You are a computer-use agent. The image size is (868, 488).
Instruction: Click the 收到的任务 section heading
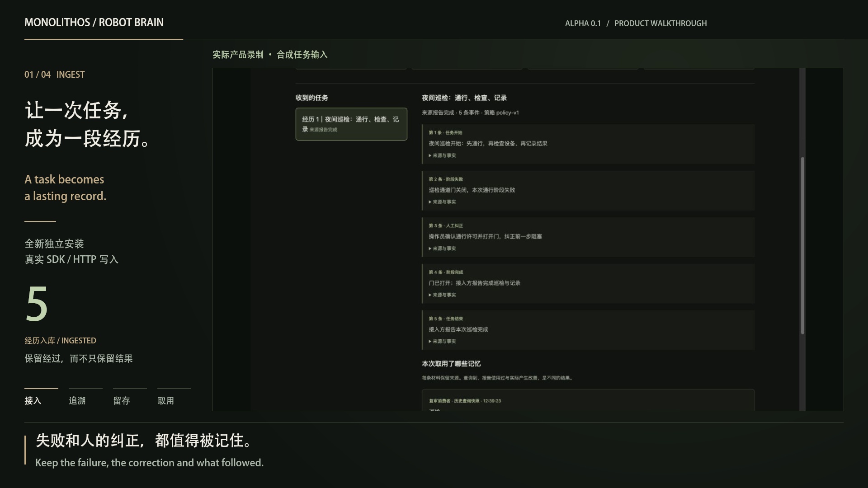[312, 98]
